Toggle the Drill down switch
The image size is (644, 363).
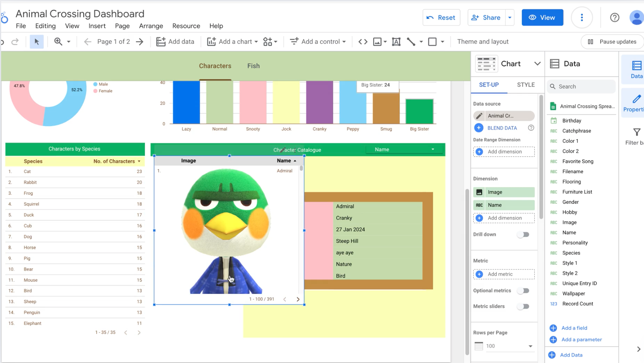coord(523,235)
